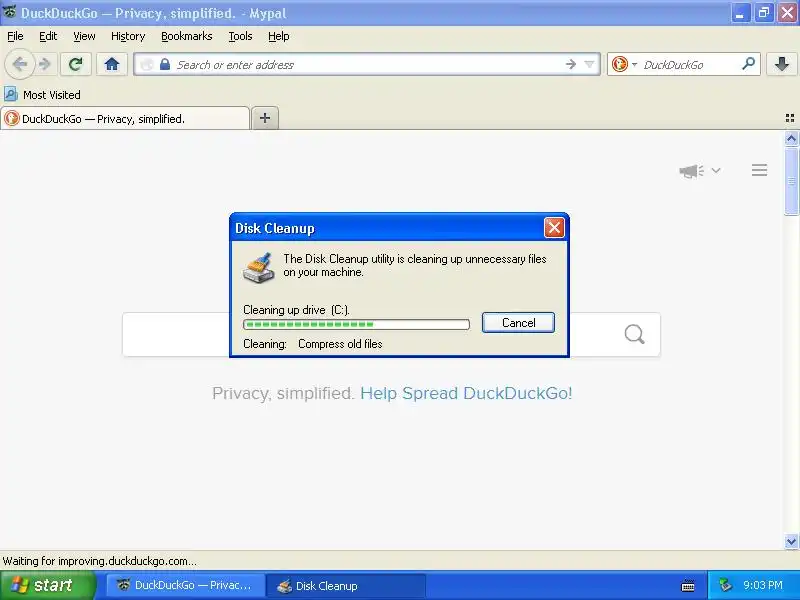Open the Bookmarks menu
Screen dimensions: 800x600
pos(187,36)
